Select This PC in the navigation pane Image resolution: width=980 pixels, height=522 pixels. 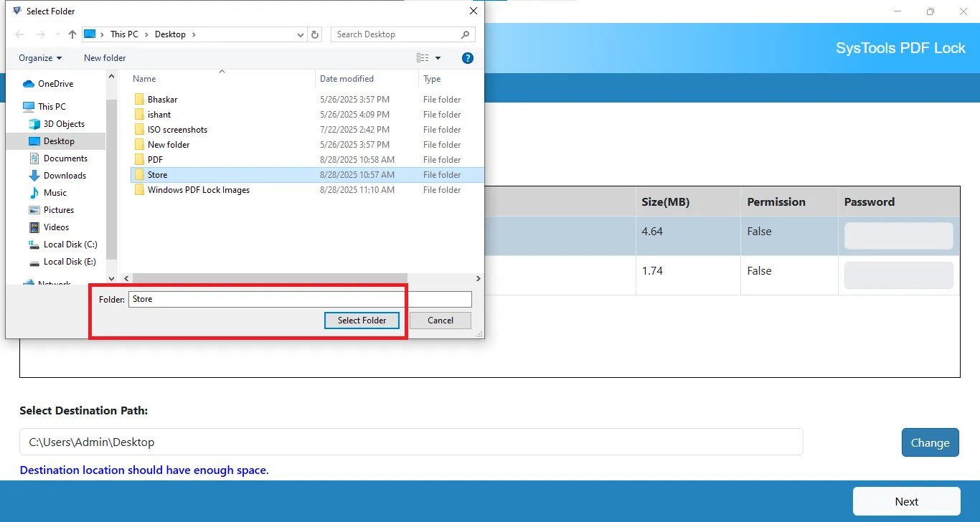tap(52, 106)
